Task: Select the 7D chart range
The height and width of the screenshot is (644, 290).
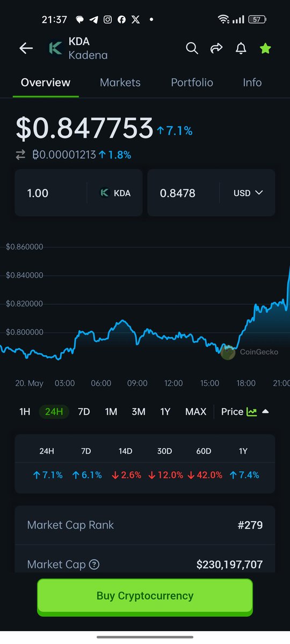Action: (84, 412)
